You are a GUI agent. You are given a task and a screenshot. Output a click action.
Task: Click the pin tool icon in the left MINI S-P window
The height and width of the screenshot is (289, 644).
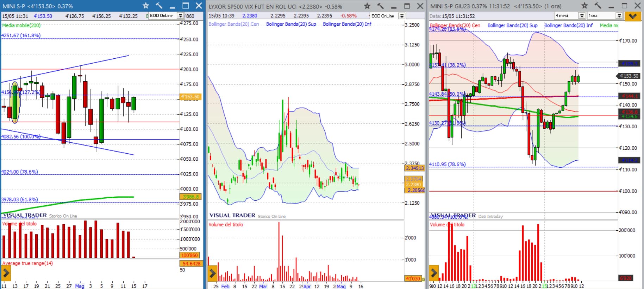click(x=159, y=6)
